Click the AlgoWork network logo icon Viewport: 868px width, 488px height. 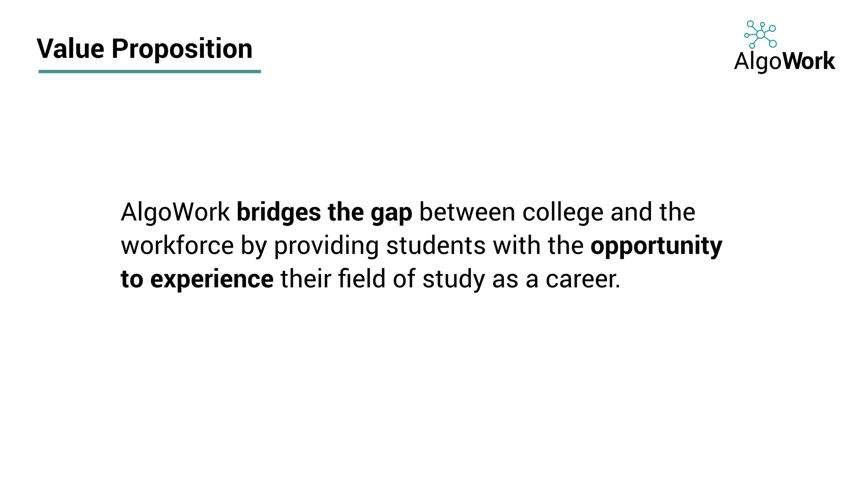[x=760, y=34]
